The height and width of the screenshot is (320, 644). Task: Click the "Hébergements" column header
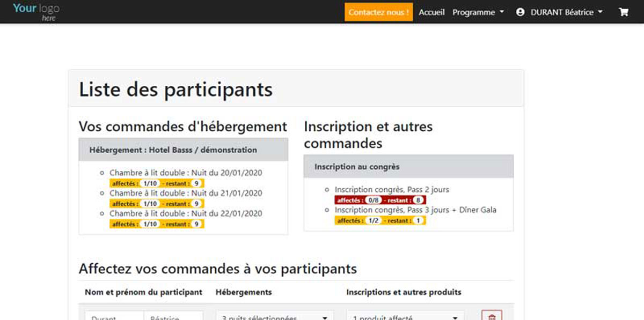244,292
